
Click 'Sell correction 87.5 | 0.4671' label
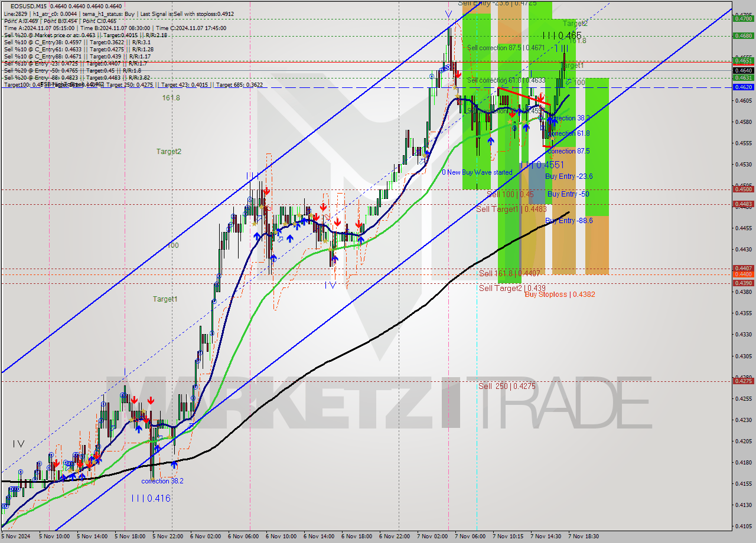(x=506, y=48)
